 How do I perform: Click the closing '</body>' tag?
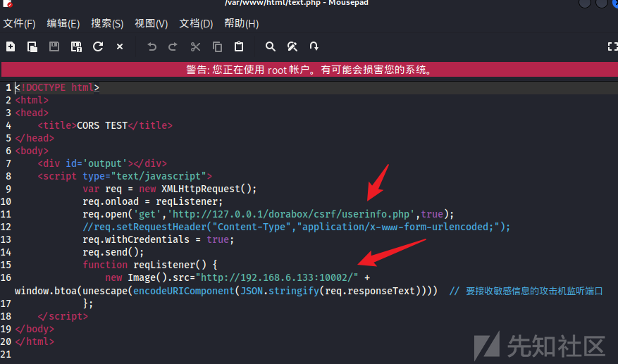[x=35, y=329]
